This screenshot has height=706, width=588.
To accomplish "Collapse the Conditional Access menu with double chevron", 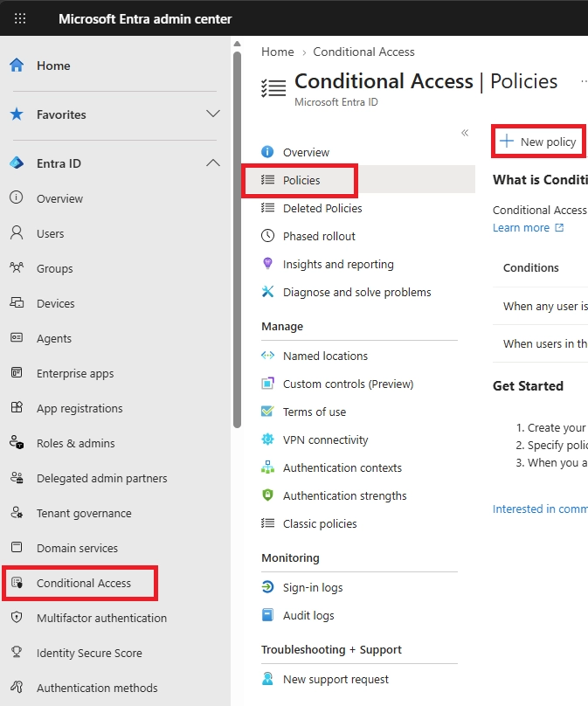I will [465, 133].
